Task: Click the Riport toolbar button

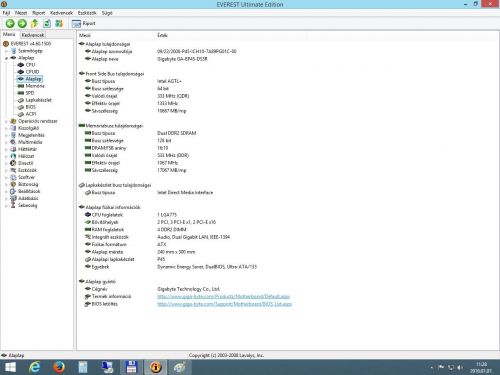Action: point(84,23)
